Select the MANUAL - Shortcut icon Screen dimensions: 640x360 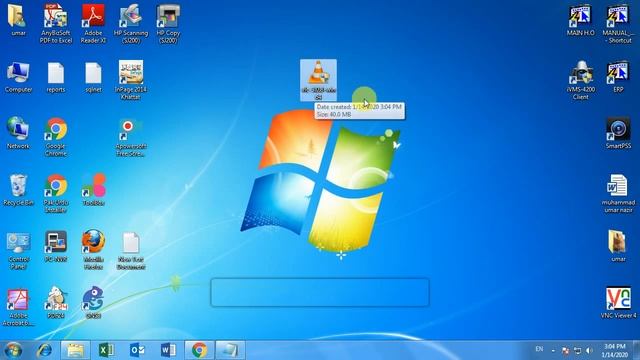[618, 23]
